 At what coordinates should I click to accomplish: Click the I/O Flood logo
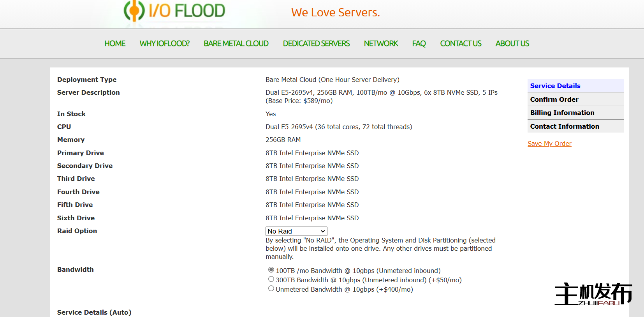(x=174, y=11)
